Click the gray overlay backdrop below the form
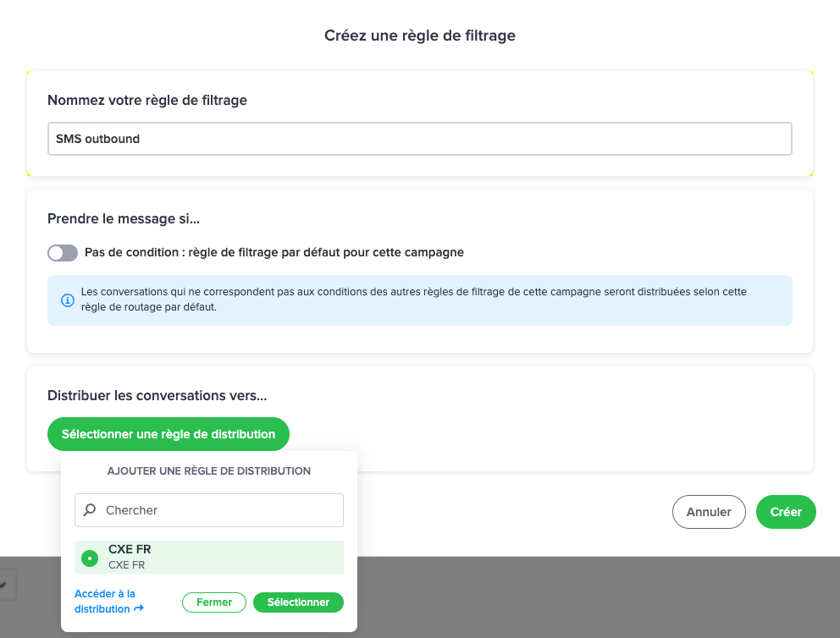The image size is (840, 638). (x=589, y=597)
